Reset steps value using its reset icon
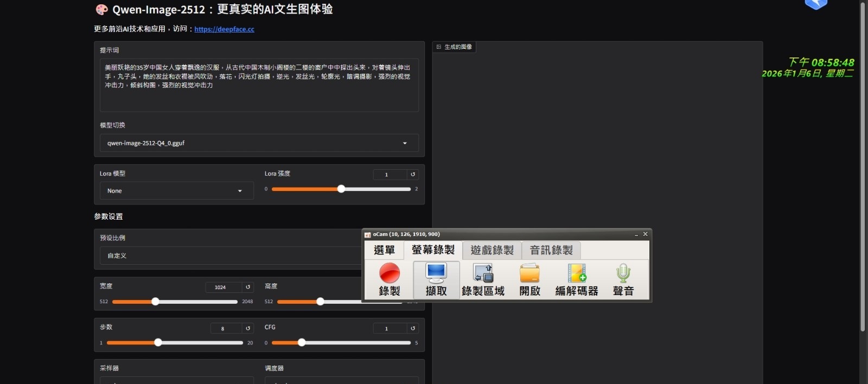 (x=248, y=329)
